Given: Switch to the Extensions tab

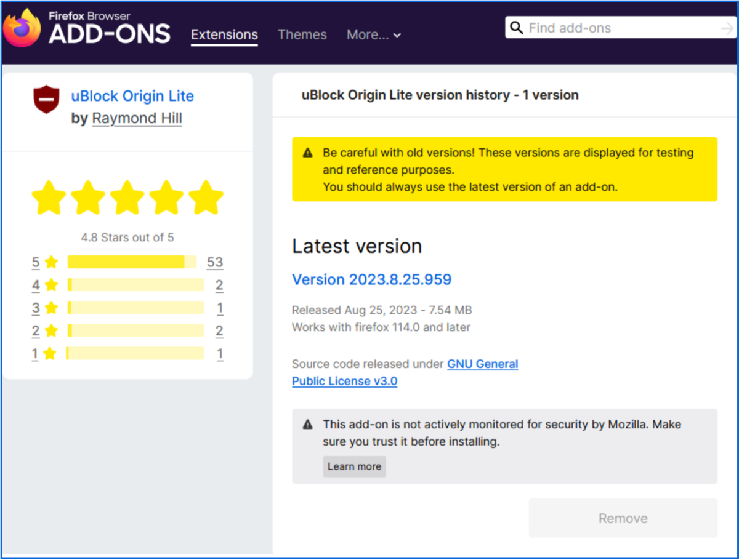Looking at the screenshot, I should (224, 35).
